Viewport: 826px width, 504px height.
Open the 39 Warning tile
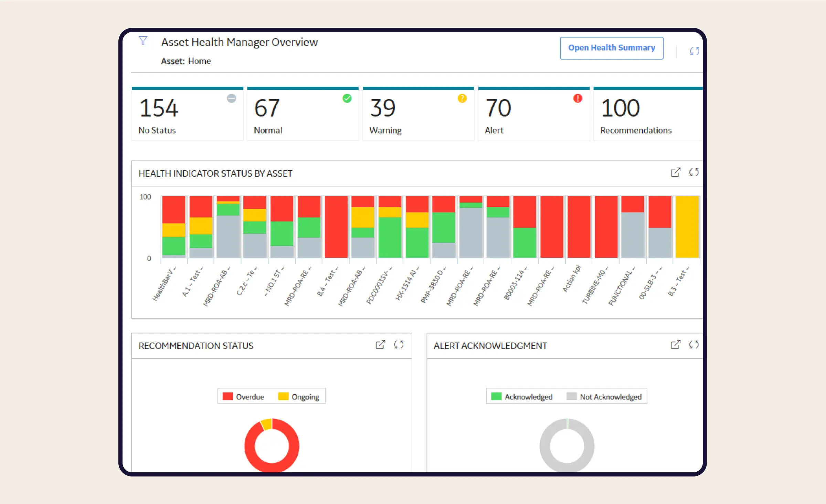(418, 114)
